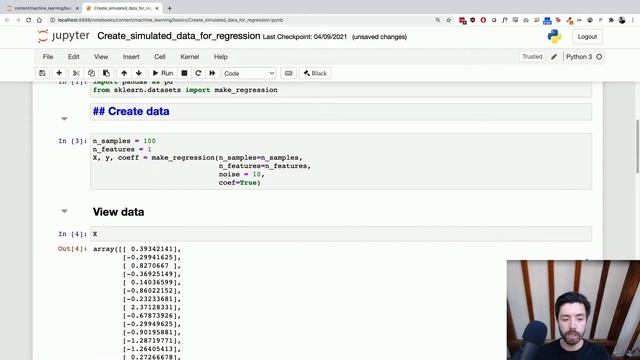Format the cell with Black button
The height and width of the screenshot is (360, 640).
coord(315,73)
